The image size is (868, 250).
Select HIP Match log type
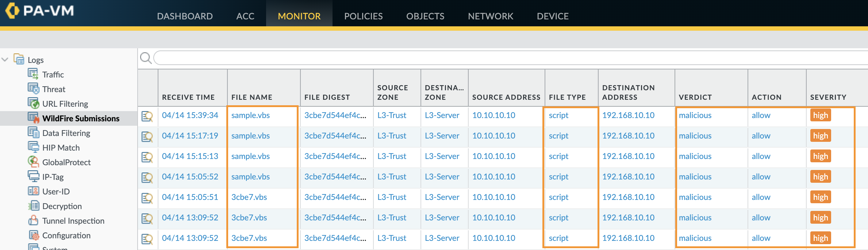(61, 148)
